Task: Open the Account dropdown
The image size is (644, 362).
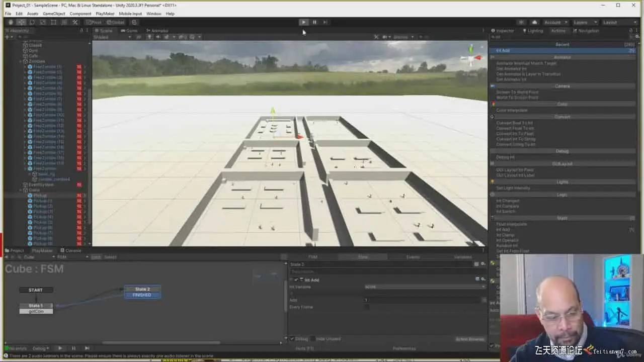Action: 555,22
